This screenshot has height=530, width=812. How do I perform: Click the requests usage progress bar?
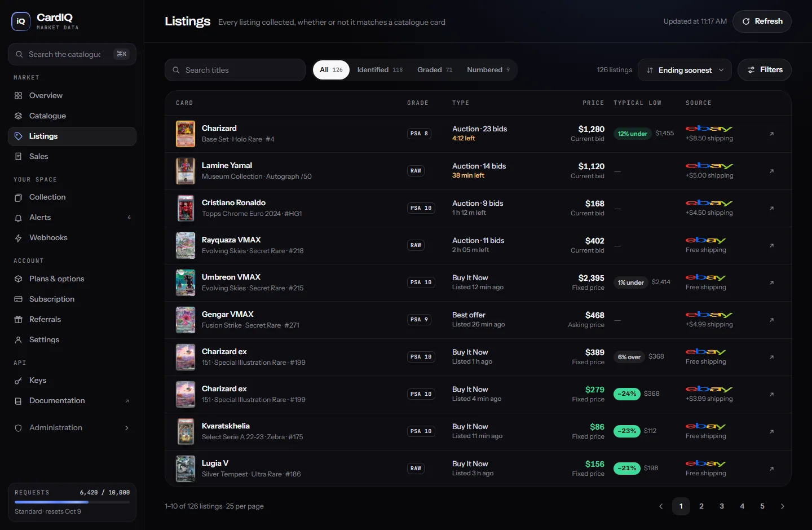[x=72, y=502]
